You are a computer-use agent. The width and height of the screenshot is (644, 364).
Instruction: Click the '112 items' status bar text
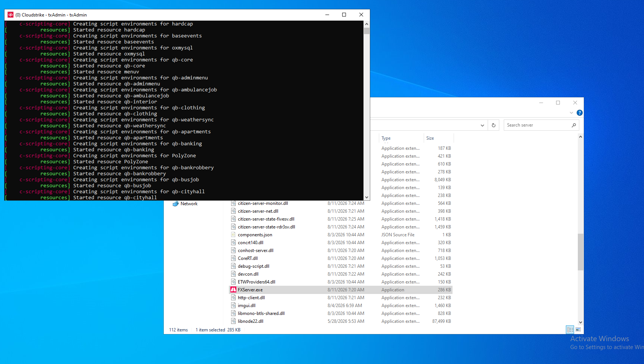pyautogui.click(x=178, y=330)
